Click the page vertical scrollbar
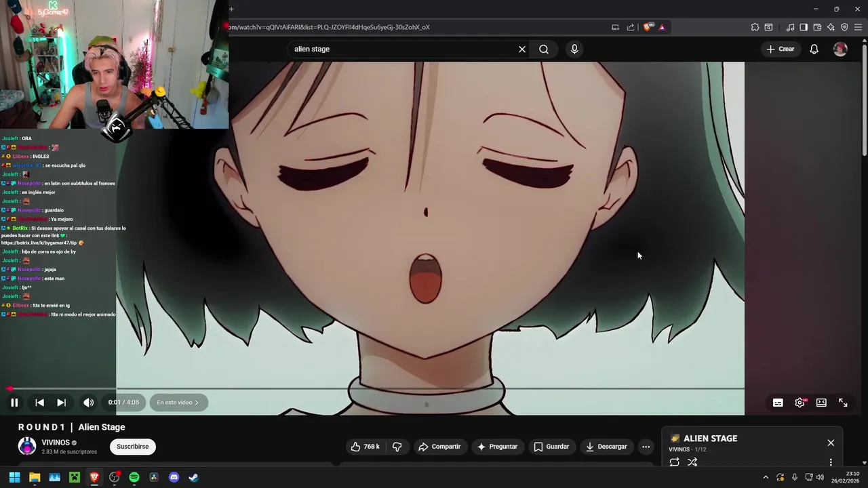868x488 pixels. (865, 100)
